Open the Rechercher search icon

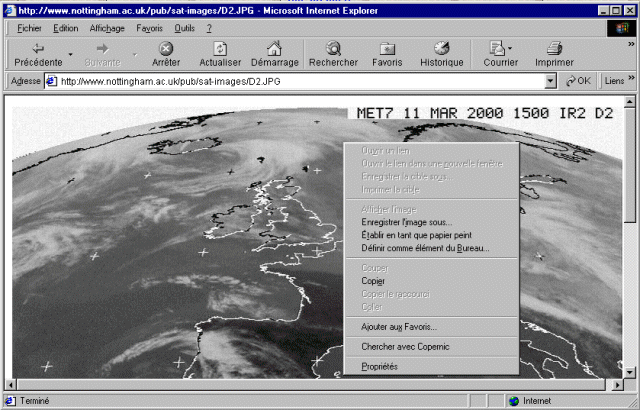click(333, 48)
